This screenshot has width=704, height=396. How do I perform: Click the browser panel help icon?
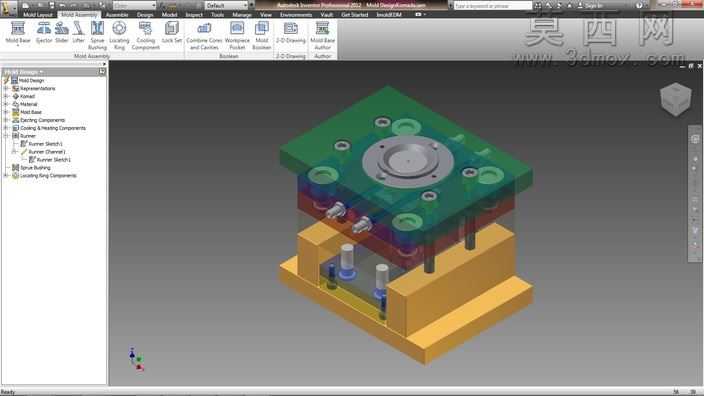pyautogui.click(x=102, y=71)
